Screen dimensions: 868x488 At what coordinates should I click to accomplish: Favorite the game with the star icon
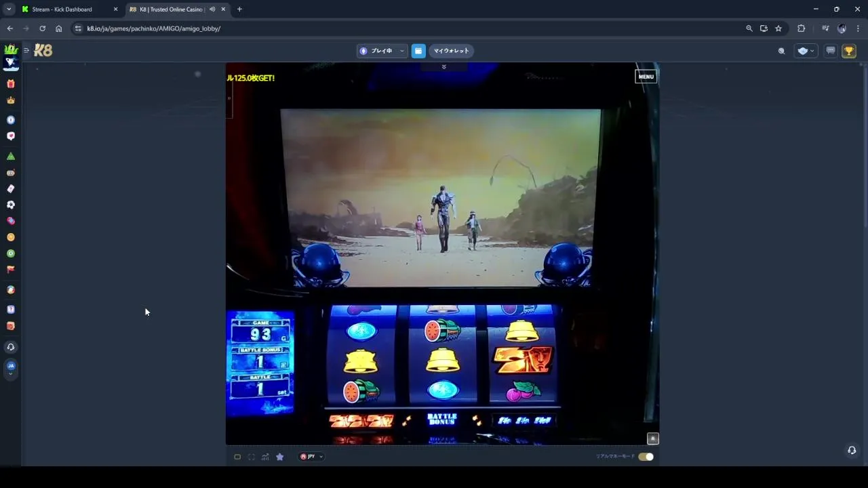[x=279, y=457]
